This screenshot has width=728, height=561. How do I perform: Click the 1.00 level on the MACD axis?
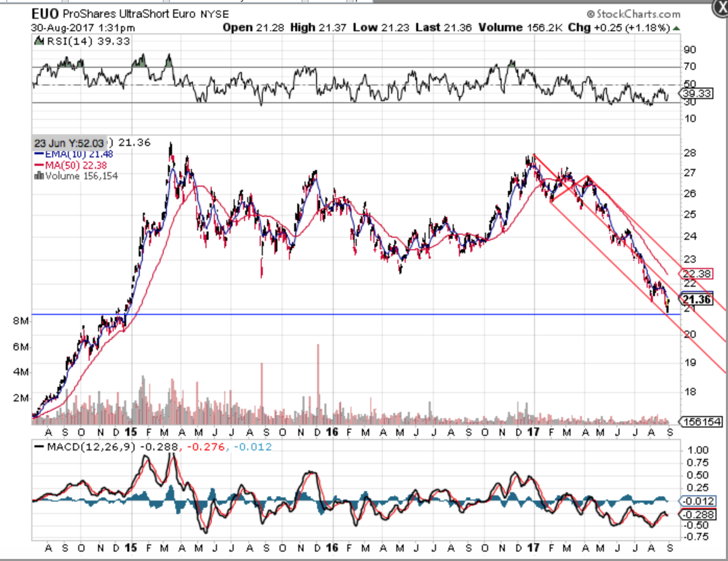[x=698, y=450]
